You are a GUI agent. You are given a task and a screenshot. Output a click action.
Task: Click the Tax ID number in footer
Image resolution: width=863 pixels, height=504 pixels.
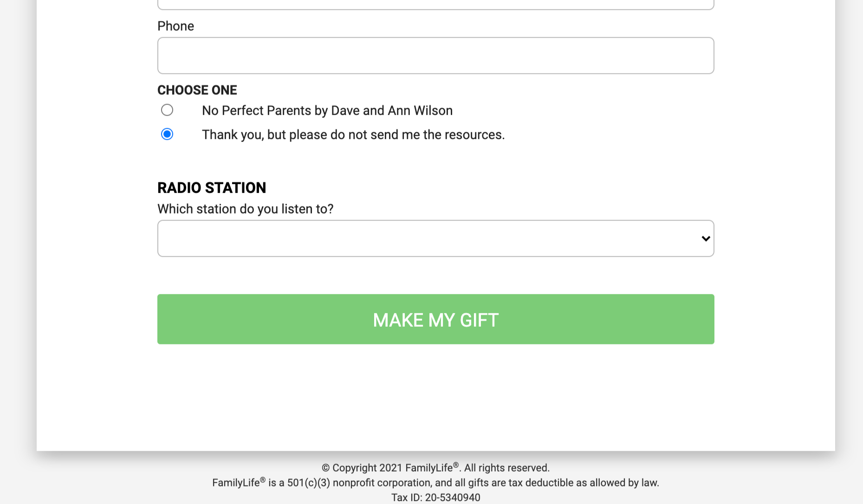pyautogui.click(x=452, y=498)
